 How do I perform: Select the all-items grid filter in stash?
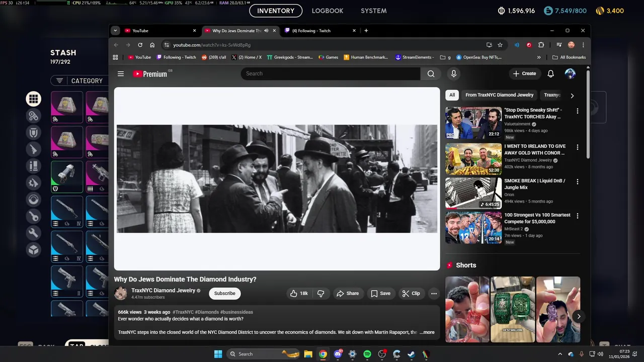[x=33, y=99]
